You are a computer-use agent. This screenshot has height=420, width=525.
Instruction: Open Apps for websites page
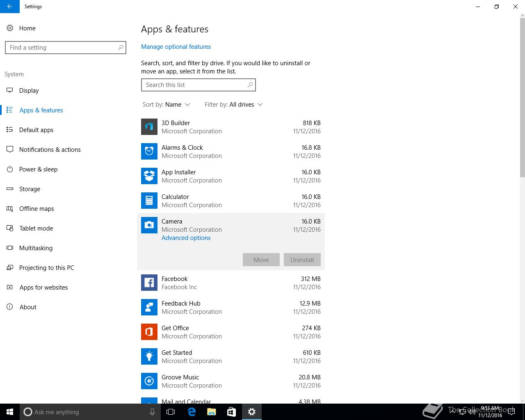tap(43, 288)
